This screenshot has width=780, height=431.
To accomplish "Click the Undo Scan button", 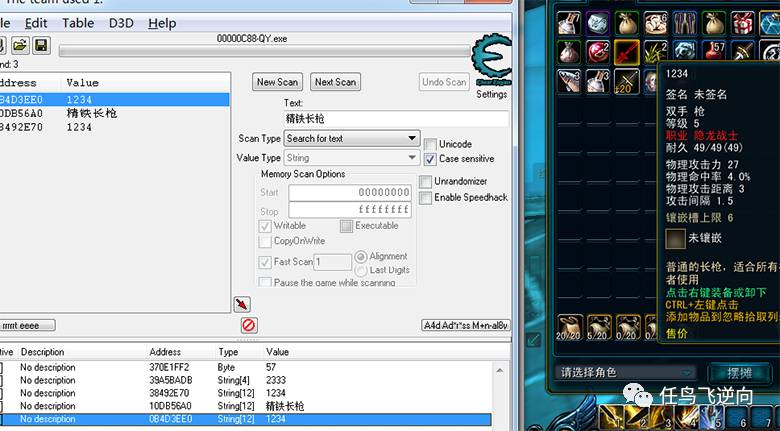I will point(444,82).
